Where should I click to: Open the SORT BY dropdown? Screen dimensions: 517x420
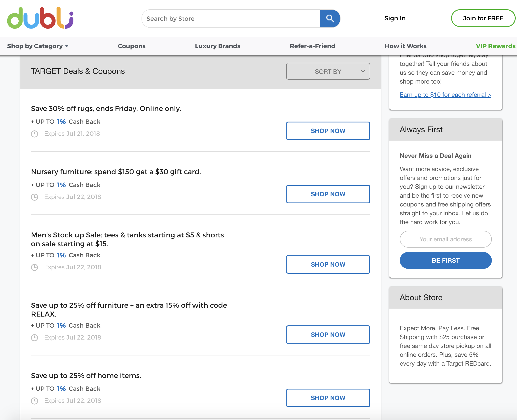[x=328, y=71]
